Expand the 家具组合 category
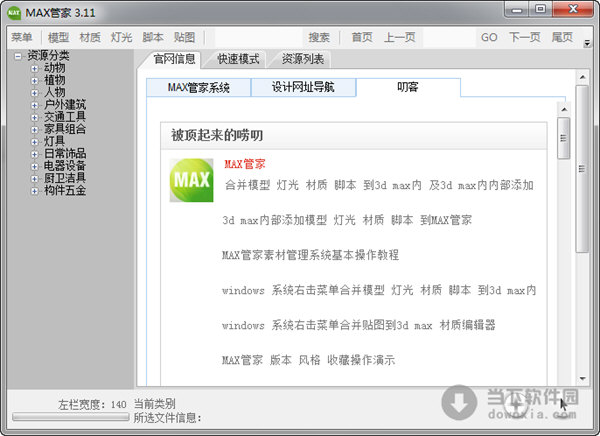The height and width of the screenshot is (436, 600). 34,130
